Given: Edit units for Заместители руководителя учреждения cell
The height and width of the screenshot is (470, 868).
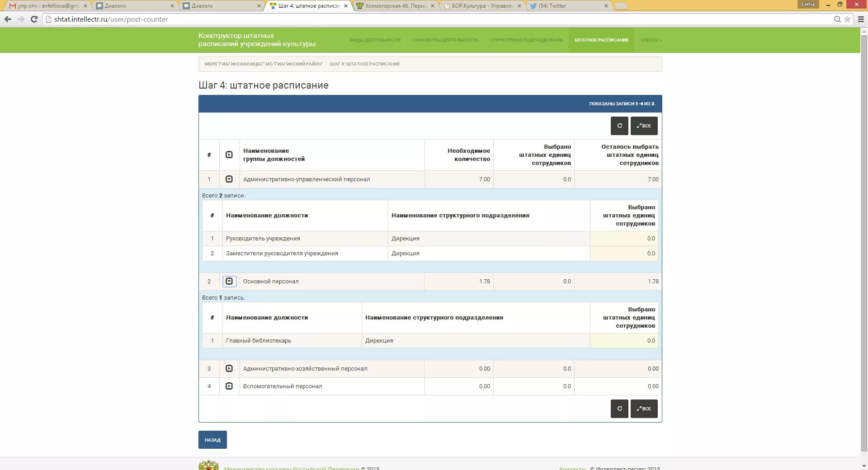Looking at the screenshot, I should 624,254.
